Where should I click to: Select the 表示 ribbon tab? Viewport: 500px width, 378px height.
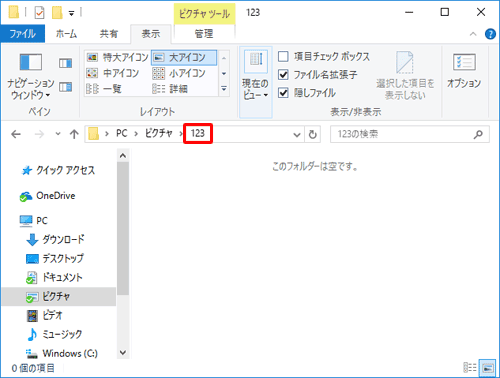pyautogui.click(x=151, y=34)
